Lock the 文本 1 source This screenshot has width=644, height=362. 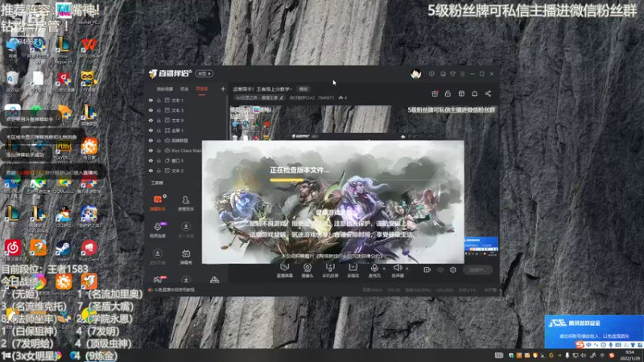pyautogui.click(x=159, y=100)
